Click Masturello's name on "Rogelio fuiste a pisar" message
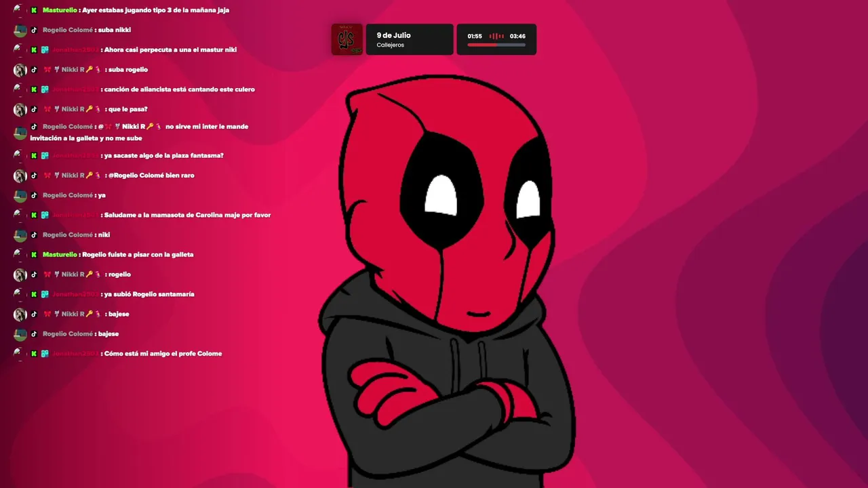This screenshot has height=488, width=868. (60, 254)
